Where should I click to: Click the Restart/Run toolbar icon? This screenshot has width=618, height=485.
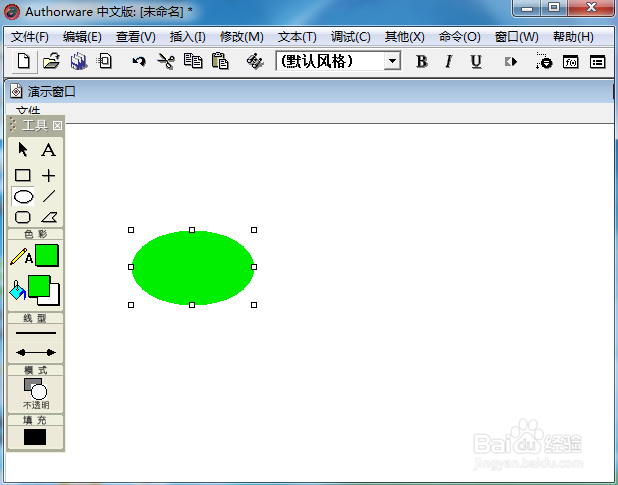pyautogui.click(x=511, y=62)
